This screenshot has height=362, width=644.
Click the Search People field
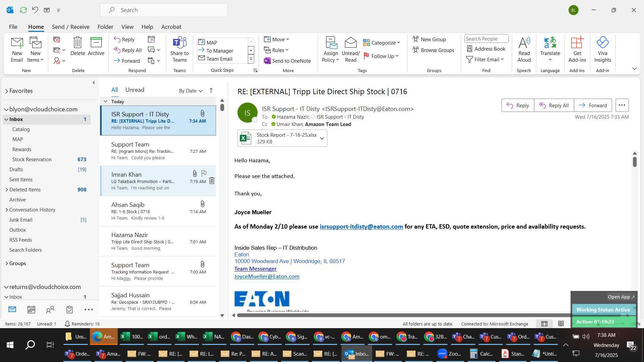pos(486,39)
